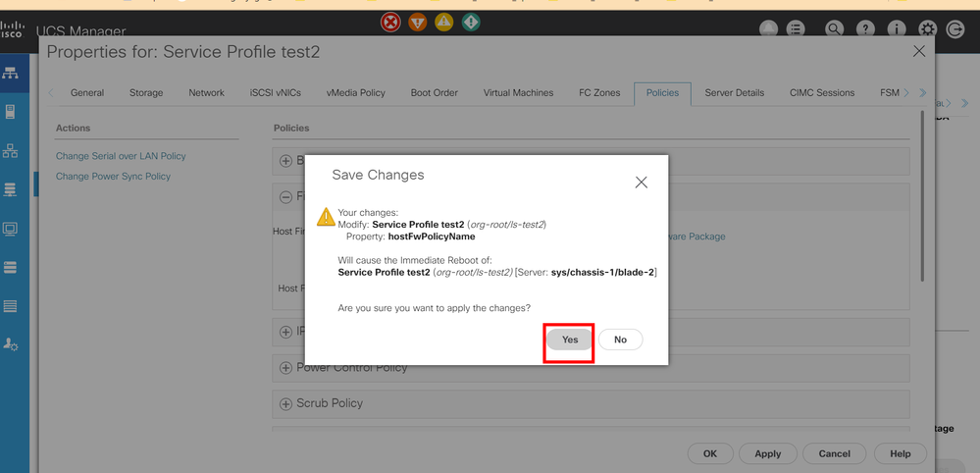
Task: Switch to the Server Details tab
Action: (735, 92)
